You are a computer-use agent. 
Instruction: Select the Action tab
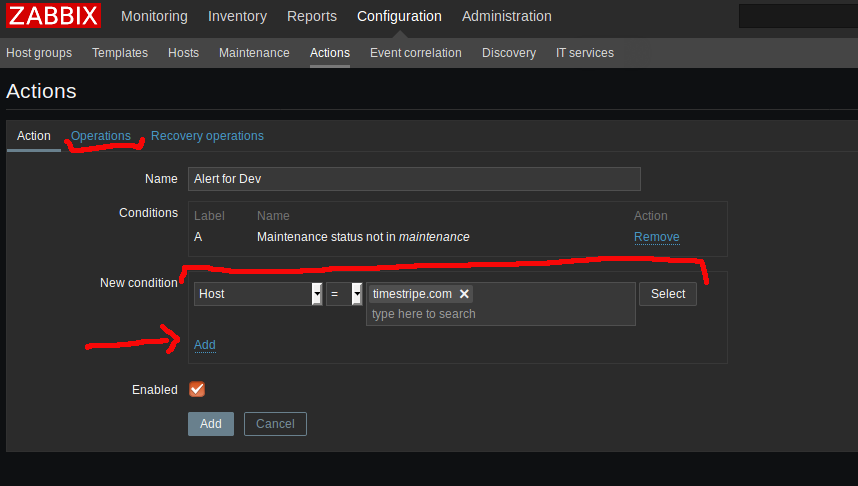pyautogui.click(x=33, y=136)
